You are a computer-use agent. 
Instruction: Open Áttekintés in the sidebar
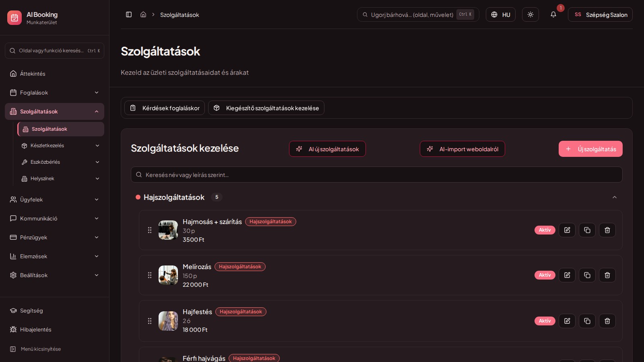tap(54, 74)
